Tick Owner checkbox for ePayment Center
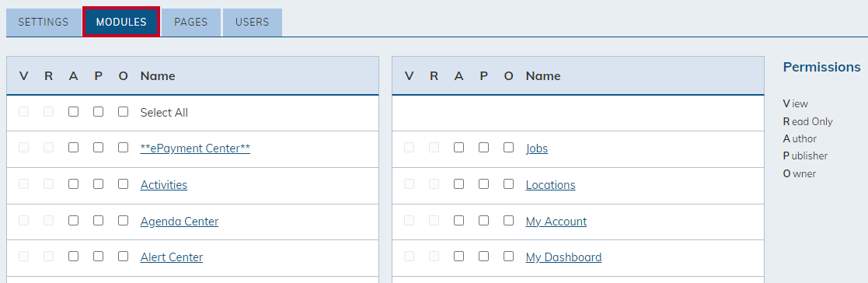The height and width of the screenshot is (283, 868). (123, 148)
